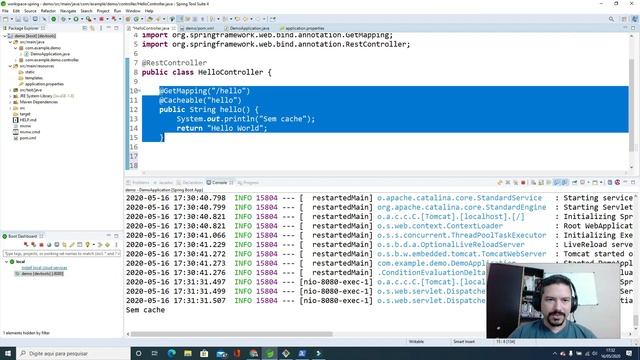Image resolution: width=640 pixels, height=360 pixels.
Task: Click line 7 @RestController annotation
Action: pos(174,63)
